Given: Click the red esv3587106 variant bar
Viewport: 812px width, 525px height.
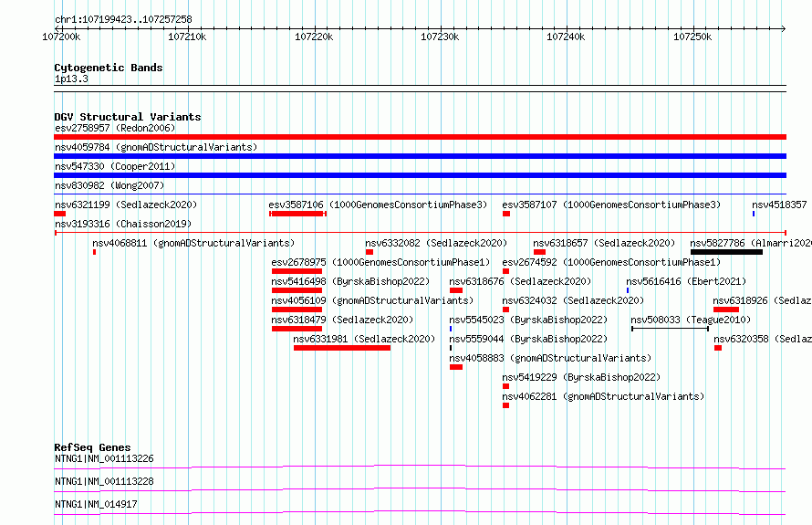Looking at the screenshot, I should pos(297,214).
